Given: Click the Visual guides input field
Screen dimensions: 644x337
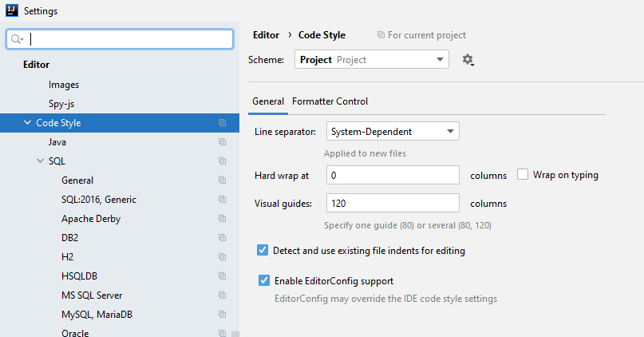Looking at the screenshot, I should (393, 204).
